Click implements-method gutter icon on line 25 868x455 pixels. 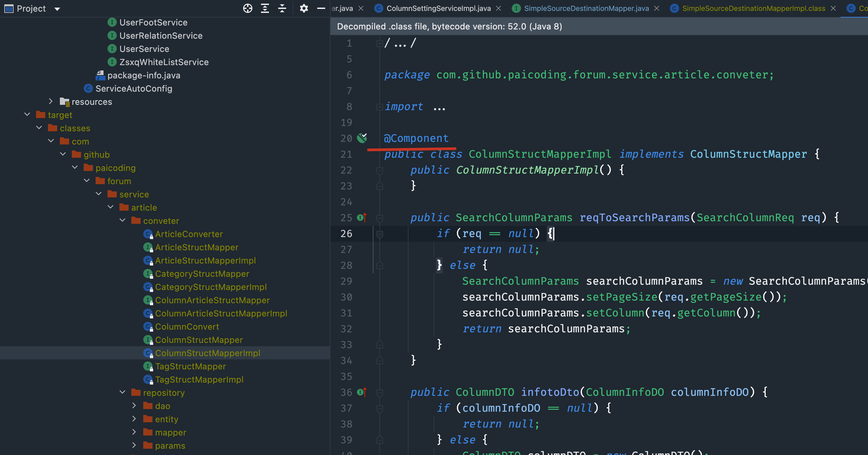(x=361, y=218)
